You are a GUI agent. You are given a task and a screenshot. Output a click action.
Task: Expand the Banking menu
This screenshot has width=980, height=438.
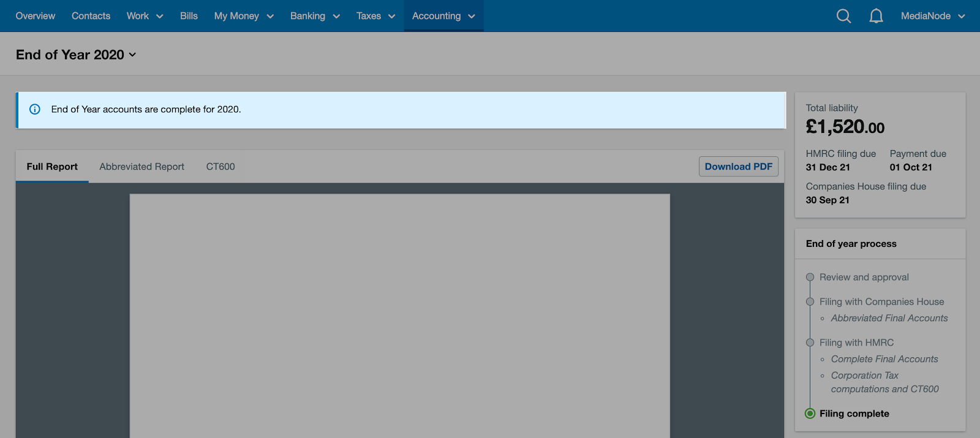point(314,16)
